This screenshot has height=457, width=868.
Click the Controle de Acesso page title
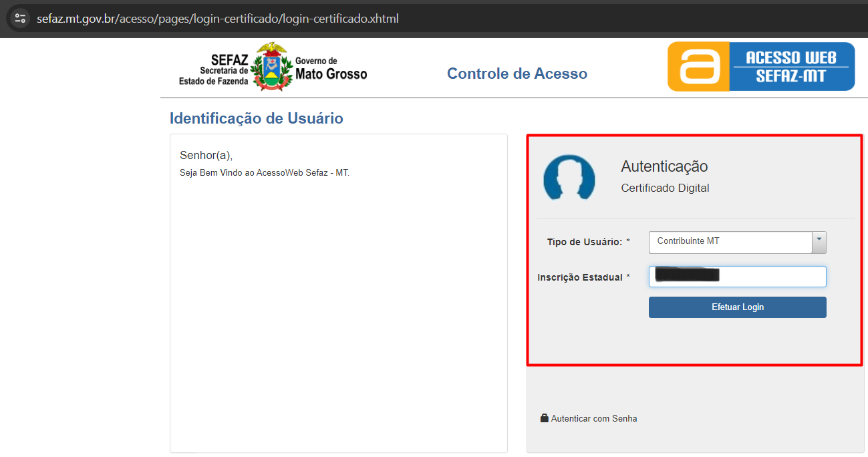[517, 73]
